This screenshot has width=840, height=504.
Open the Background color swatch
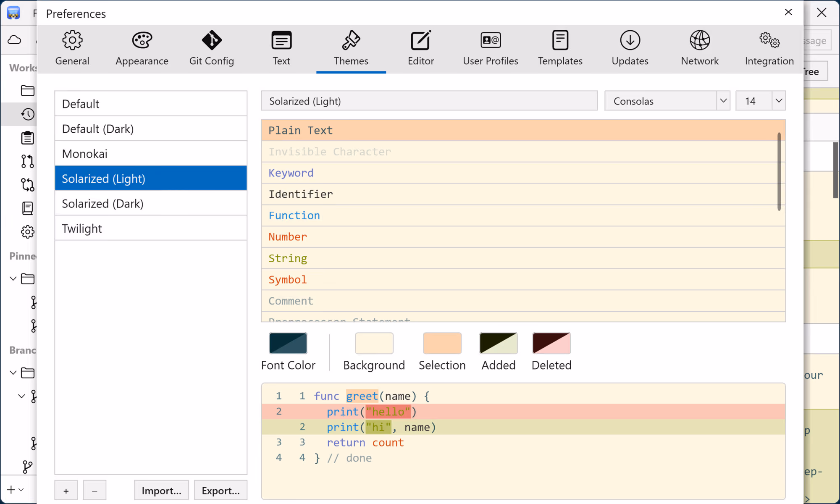click(374, 344)
